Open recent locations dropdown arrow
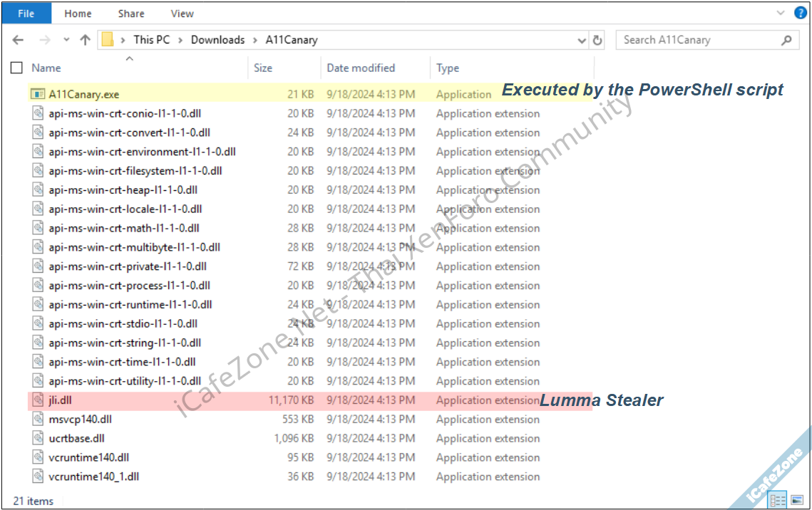The image size is (812, 510). point(66,41)
